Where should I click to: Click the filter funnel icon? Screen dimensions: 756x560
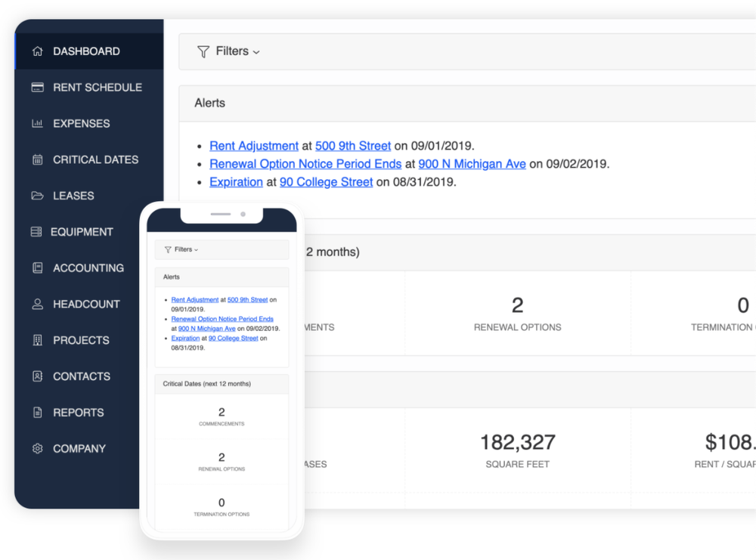coord(203,51)
